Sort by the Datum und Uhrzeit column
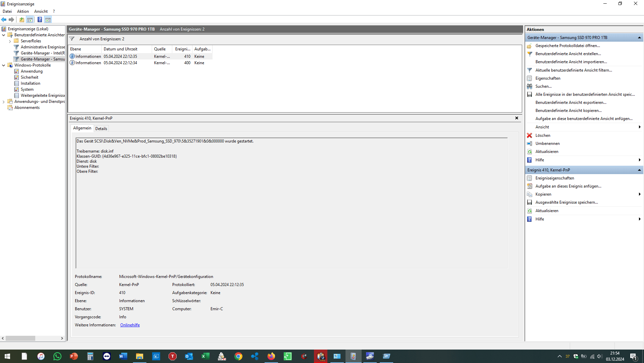This screenshot has height=363, width=644. tap(127, 49)
